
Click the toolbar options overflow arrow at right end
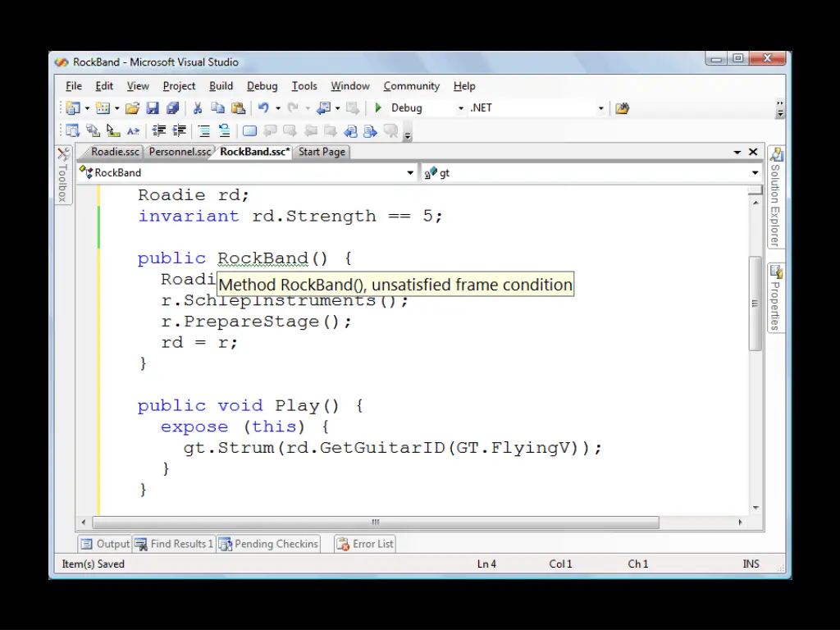[x=780, y=109]
